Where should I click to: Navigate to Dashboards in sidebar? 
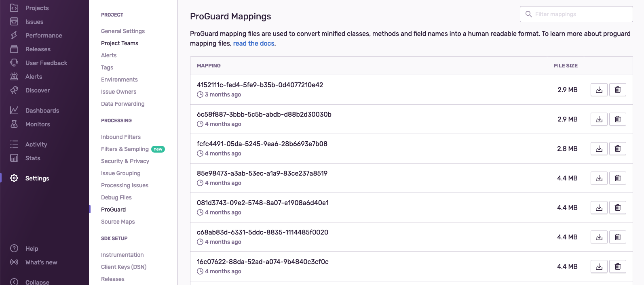coord(42,111)
